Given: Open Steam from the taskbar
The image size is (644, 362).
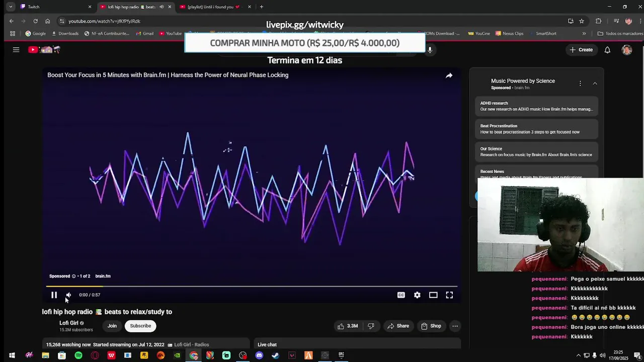Looking at the screenshot, I should click(276, 355).
